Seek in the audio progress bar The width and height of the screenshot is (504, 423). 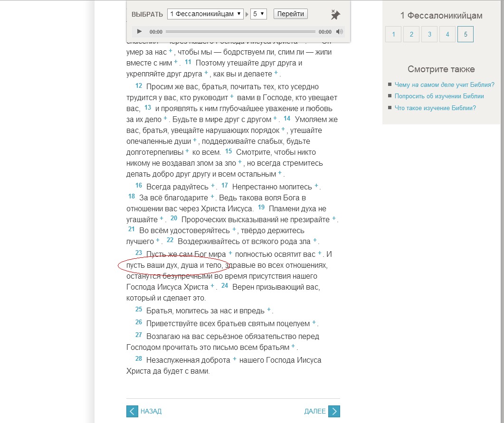240,31
